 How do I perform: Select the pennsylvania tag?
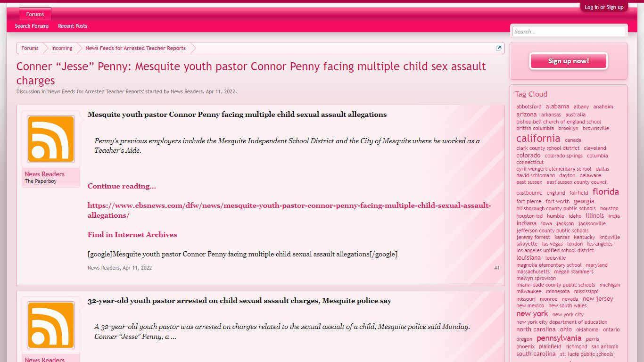pyautogui.click(x=559, y=338)
